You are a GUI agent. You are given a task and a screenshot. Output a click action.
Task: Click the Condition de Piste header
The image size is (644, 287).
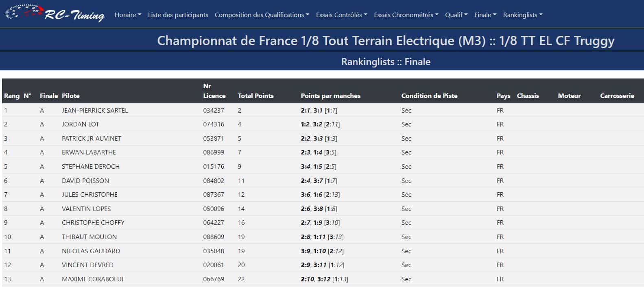coord(429,96)
